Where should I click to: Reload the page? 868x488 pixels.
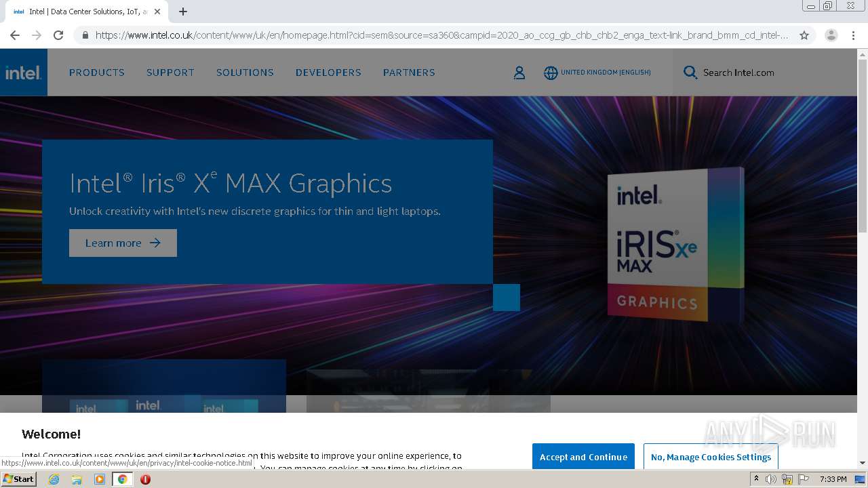coord(58,35)
